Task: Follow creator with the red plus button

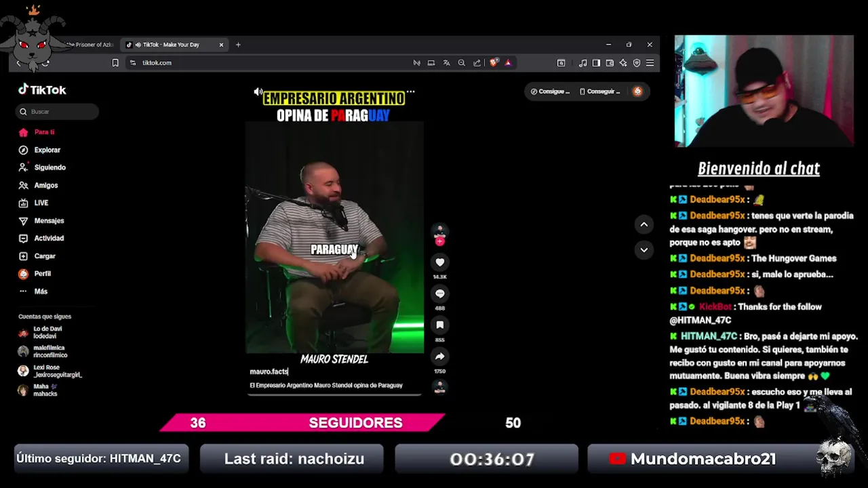Action: (x=439, y=241)
